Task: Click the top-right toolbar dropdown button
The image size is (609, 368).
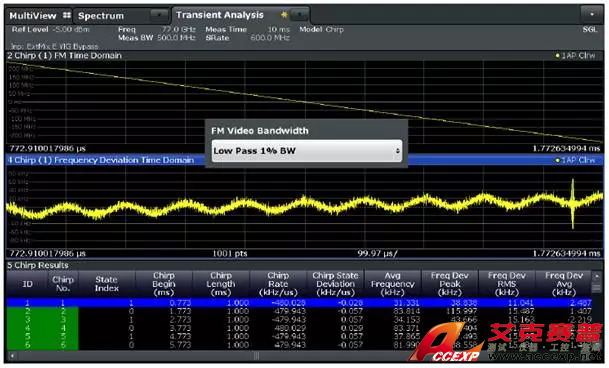Action: tap(592, 15)
